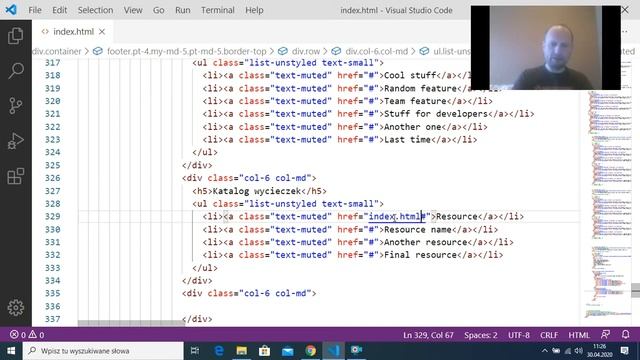This screenshot has width=640, height=360.
Task: Open Microsoft Store from taskbar
Action: click(x=264, y=351)
